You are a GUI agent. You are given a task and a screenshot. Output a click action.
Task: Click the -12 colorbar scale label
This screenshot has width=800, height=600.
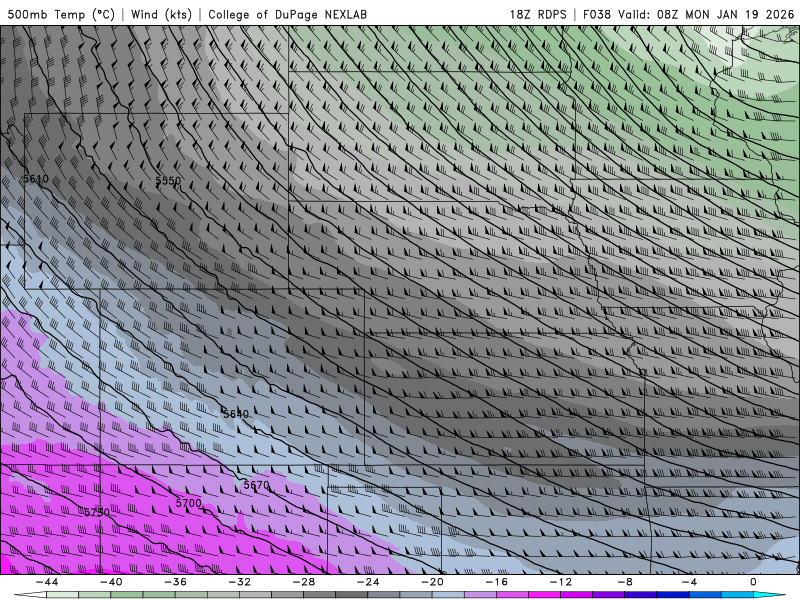click(x=561, y=582)
